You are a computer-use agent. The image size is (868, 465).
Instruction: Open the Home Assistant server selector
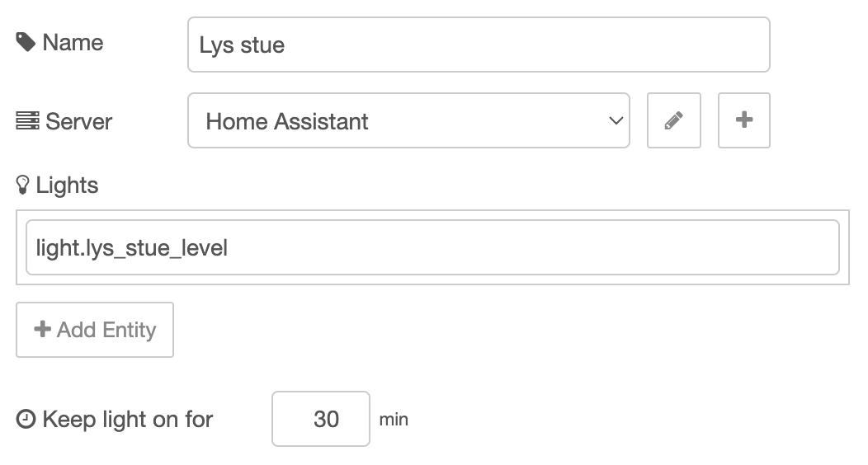tap(396, 121)
